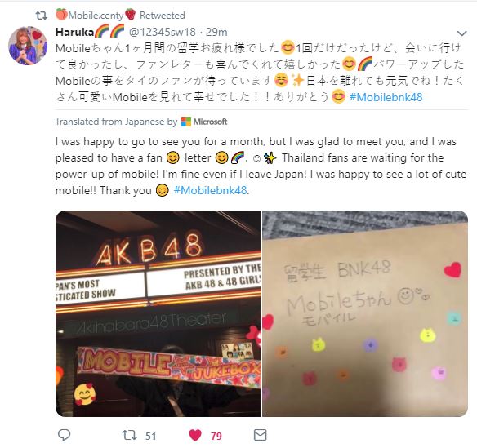Click the like count 79

pyautogui.click(x=216, y=436)
